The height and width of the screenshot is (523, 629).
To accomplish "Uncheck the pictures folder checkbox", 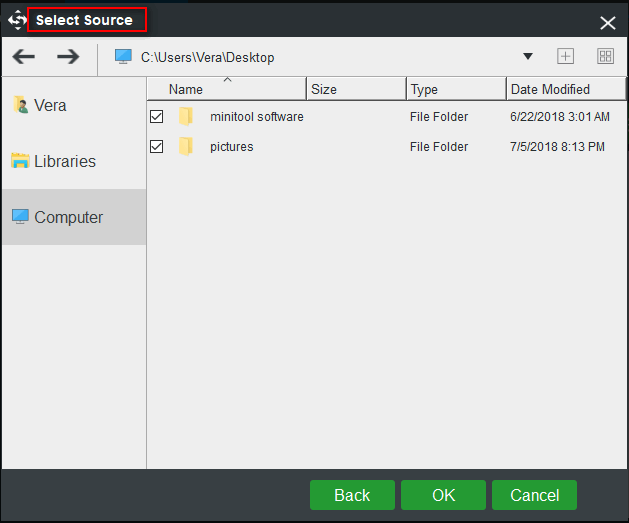I will pyautogui.click(x=156, y=147).
